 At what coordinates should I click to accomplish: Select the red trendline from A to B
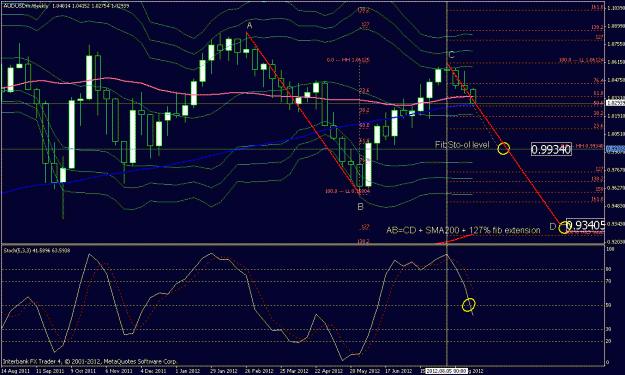click(303, 113)
